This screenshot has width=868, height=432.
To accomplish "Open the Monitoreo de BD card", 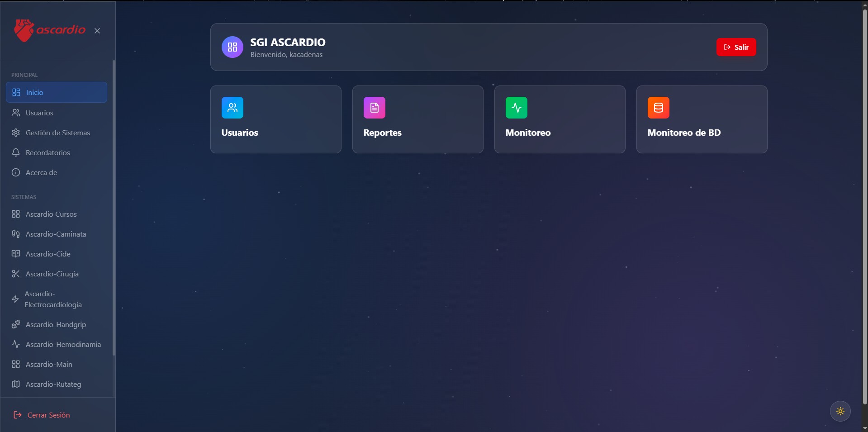I will (702, 119).
